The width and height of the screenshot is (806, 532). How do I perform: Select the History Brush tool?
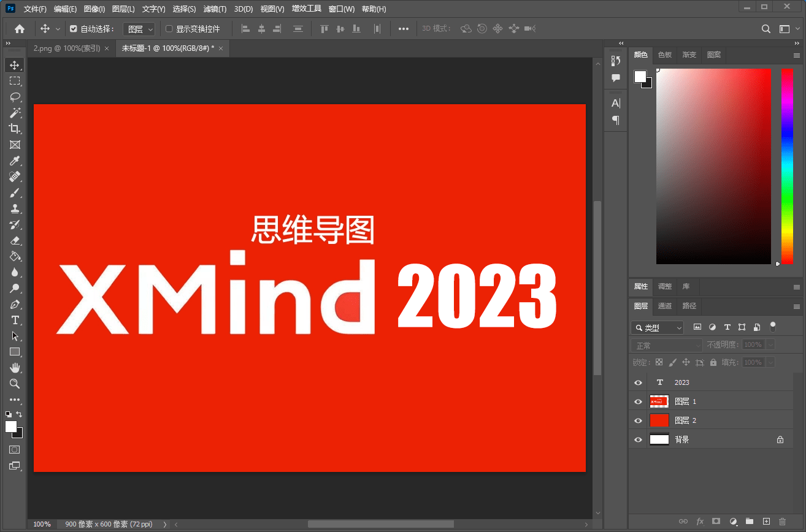pos(15,224)
